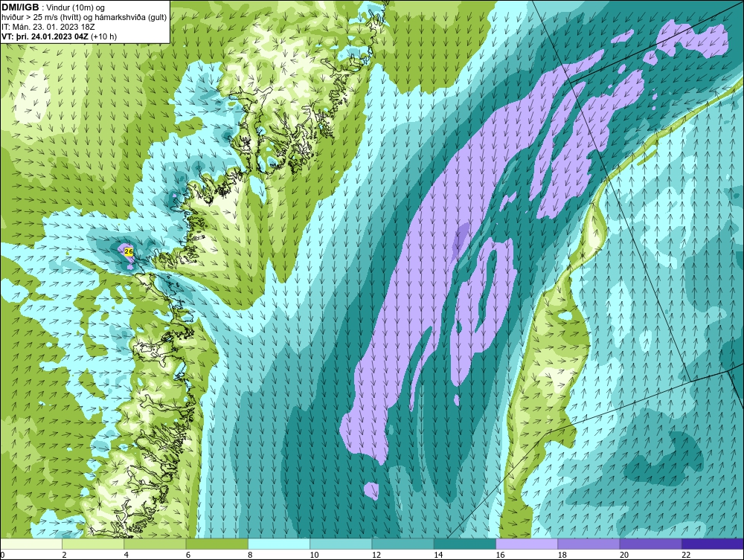Select the 4–6 m/s legend swatch
This screenshot has width=744, height=560.
tap(155, 544)
